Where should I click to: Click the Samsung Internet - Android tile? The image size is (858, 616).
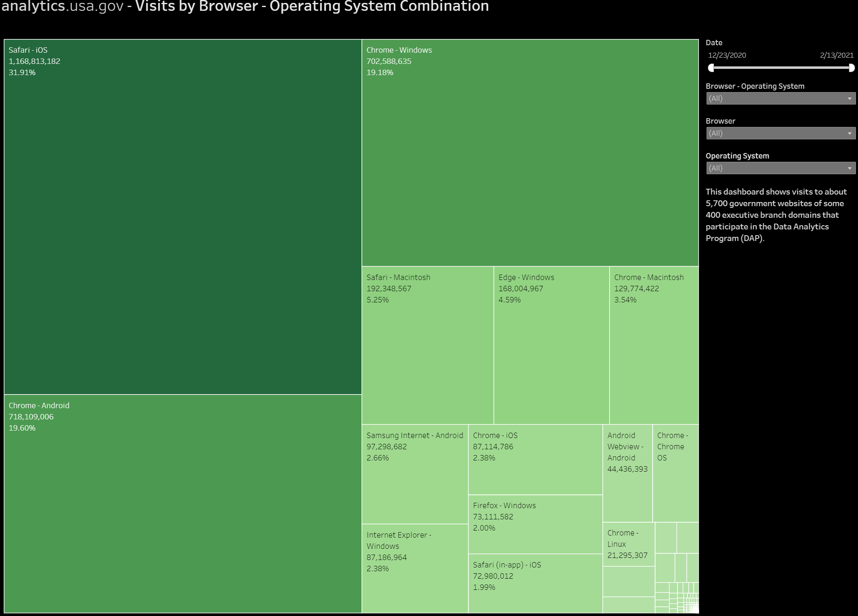[415, 474]
